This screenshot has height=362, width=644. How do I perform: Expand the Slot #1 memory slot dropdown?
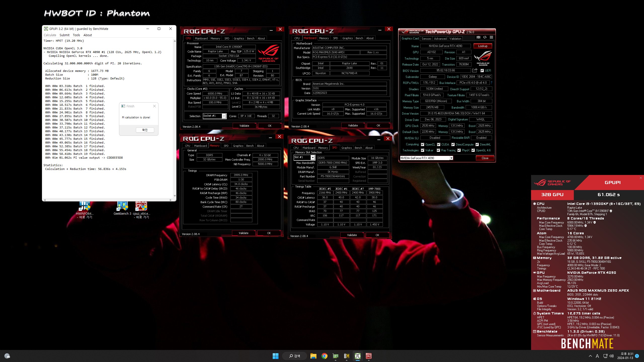pos(313,157)
